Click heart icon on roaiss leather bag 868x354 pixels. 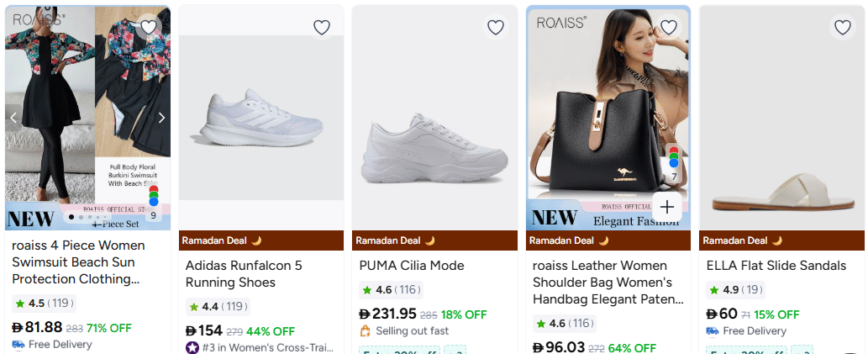point(669,28)
